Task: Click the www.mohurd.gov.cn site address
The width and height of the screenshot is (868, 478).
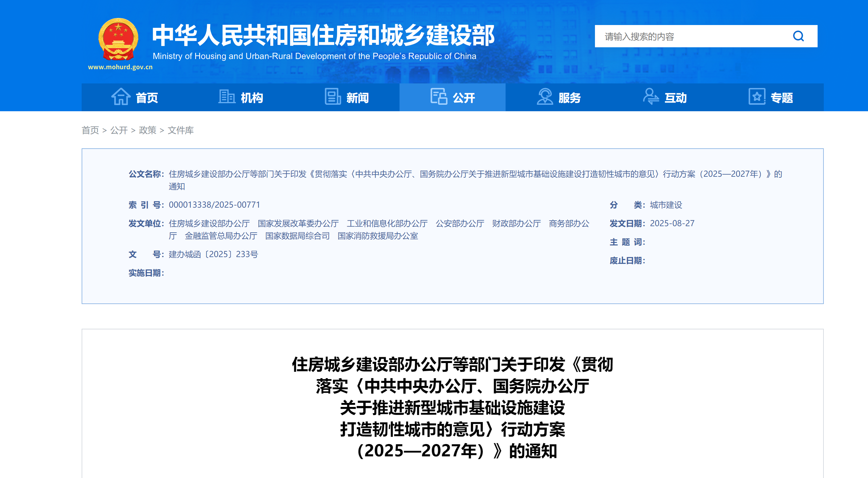Action: tap(120, 67)
